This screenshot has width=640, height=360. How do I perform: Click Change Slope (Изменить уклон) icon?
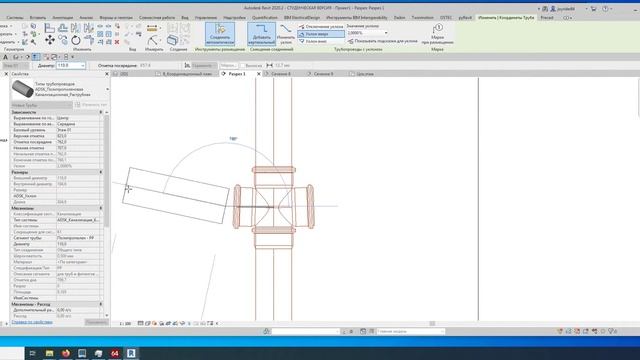[x=286, y=33]
